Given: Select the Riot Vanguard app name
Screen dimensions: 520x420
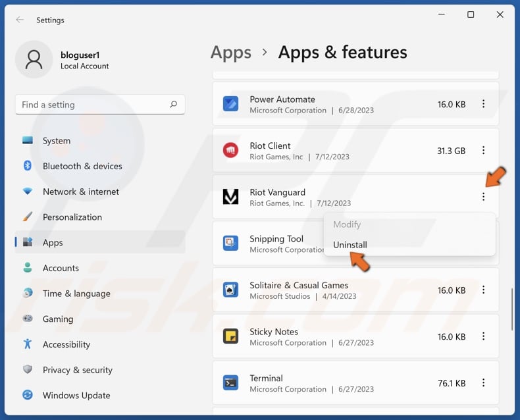Looking at the screenshot, I should tap(277, 192).
